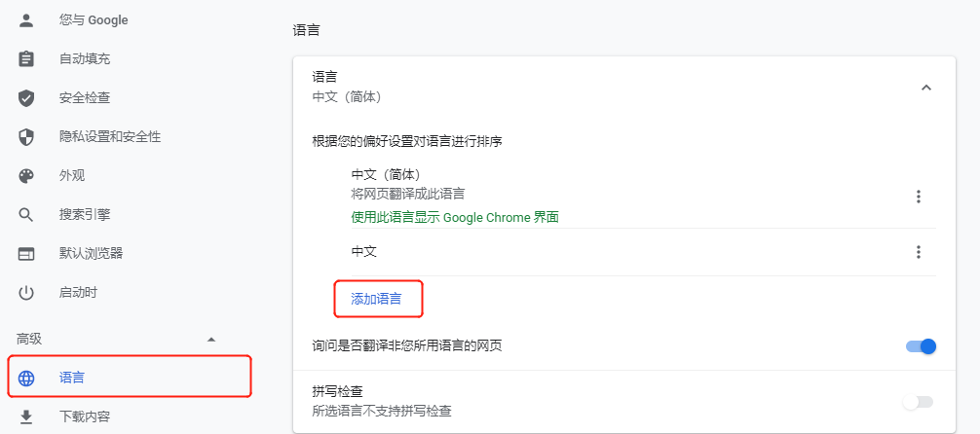Click the power icon for 启动时
Screen dimensions: 980x434
(26, 293)
